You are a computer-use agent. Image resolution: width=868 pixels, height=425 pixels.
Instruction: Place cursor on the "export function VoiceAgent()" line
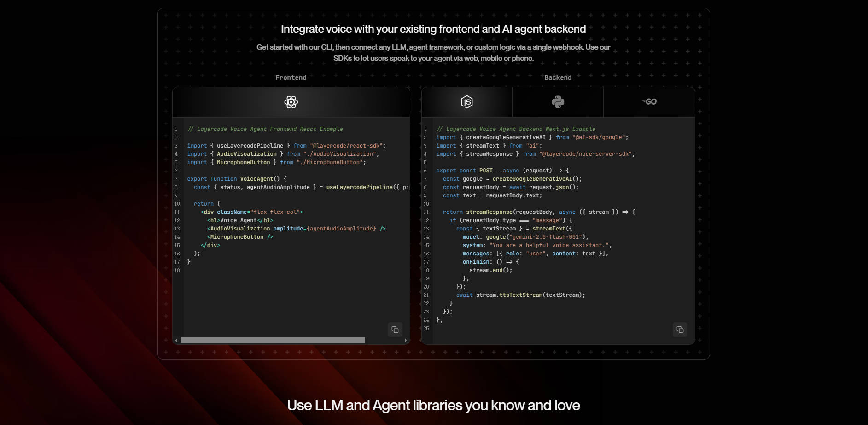tap(237, 179)
